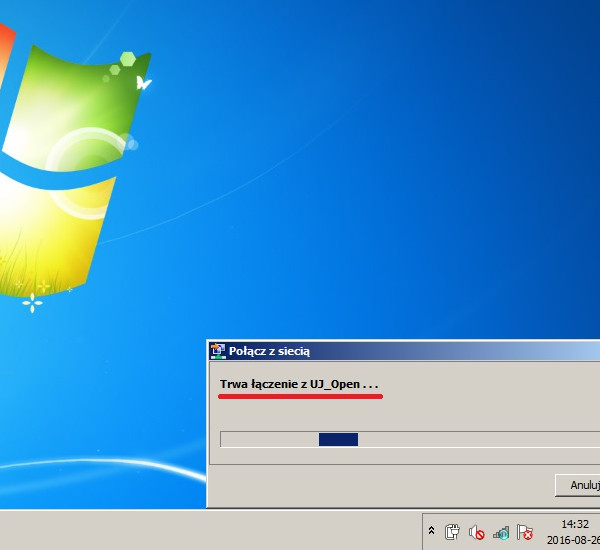Click the dark blue progress block
Viewport: 600px width, 550px height.
[338, 439]
